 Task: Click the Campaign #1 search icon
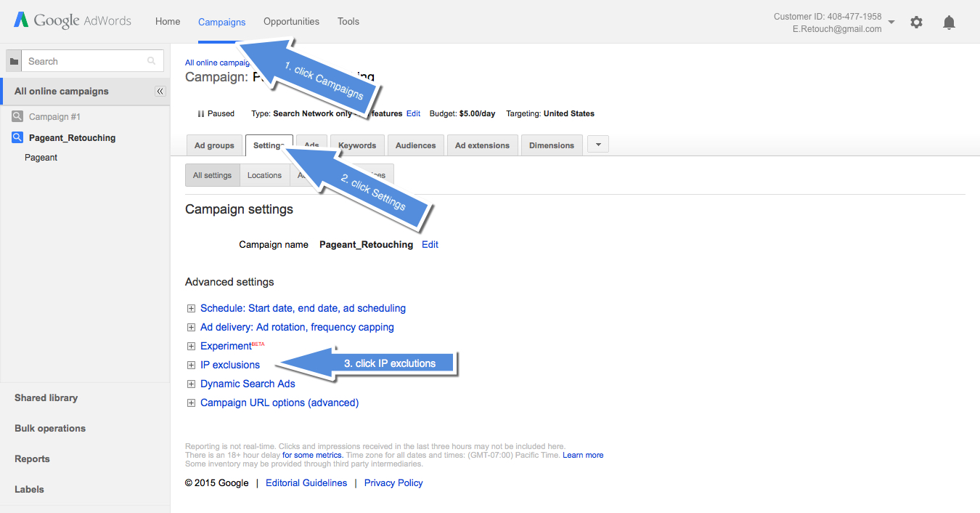[18, 116]
